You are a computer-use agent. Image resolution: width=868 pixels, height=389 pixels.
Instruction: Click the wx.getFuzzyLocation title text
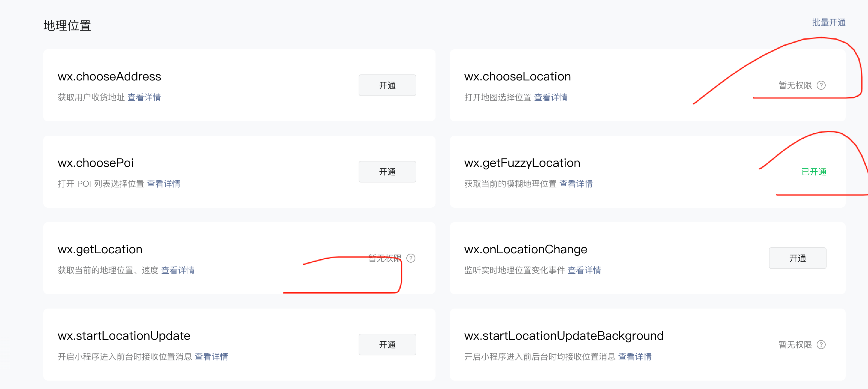[522, 163]
